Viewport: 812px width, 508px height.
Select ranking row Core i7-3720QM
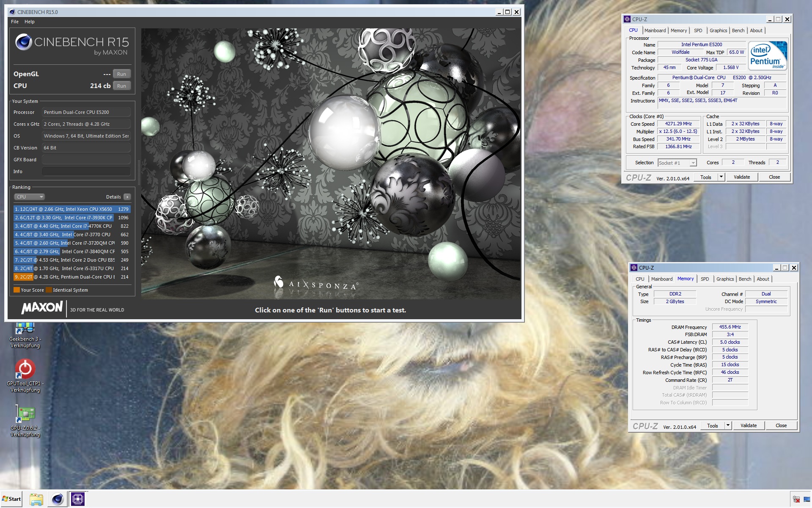tap(72, 243)
